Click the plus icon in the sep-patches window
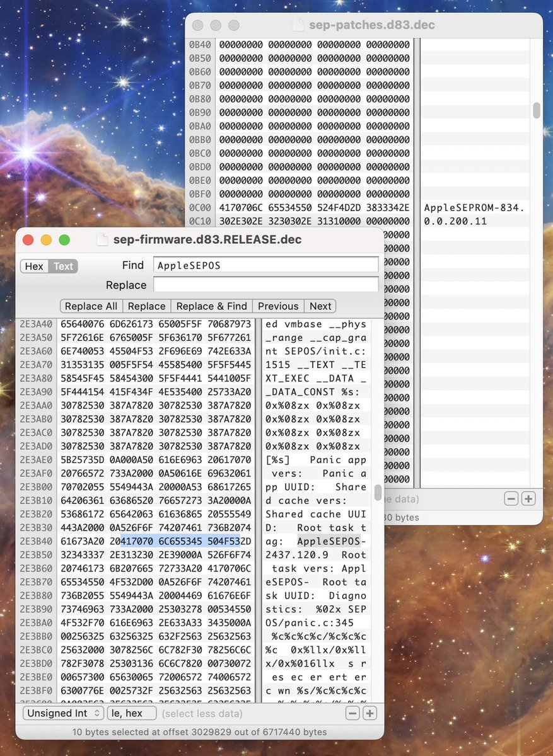 tap(528, 498)
